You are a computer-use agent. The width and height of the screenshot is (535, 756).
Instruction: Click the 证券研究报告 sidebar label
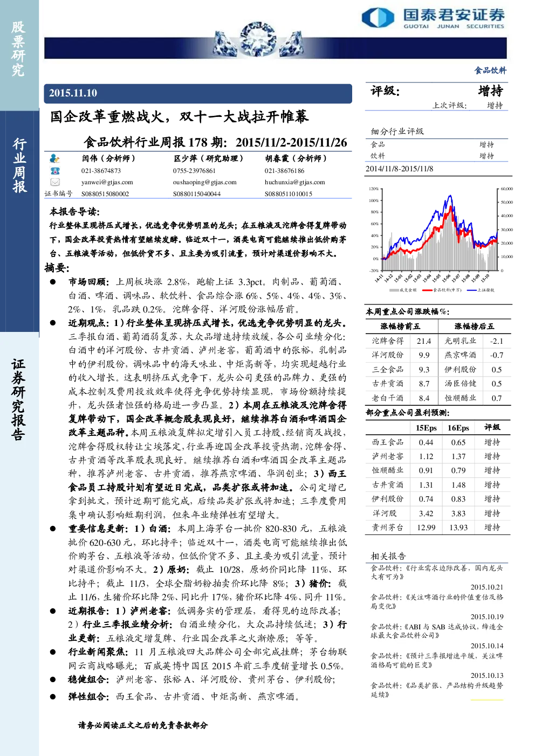coord(19,399)
